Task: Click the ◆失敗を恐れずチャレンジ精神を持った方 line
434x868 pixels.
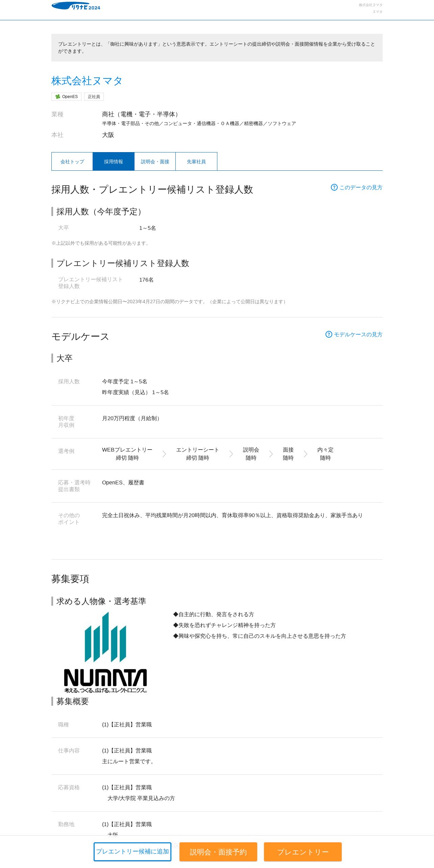Action: [x=224, y=625]
